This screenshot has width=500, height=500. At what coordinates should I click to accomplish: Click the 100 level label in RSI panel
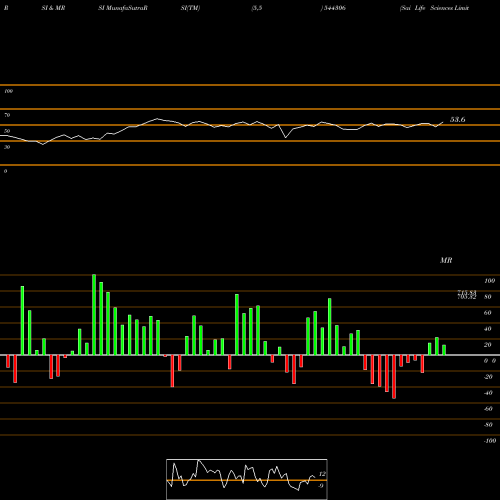[x=8, y=91]
